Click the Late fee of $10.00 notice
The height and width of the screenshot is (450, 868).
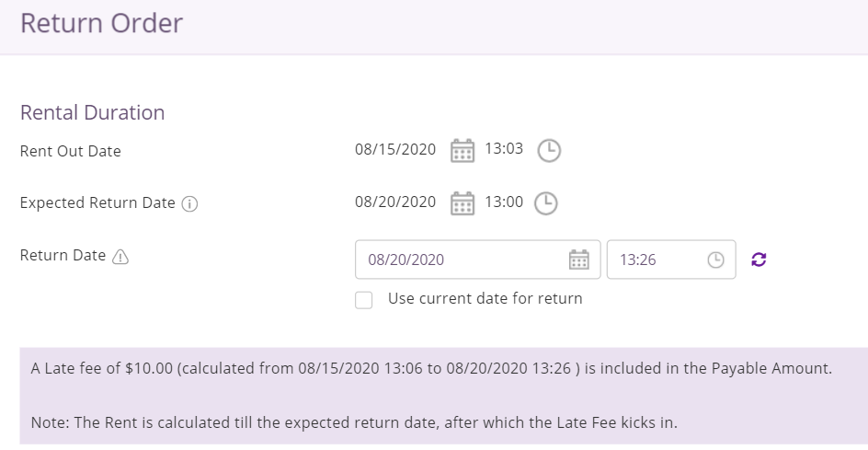point(431,368)
